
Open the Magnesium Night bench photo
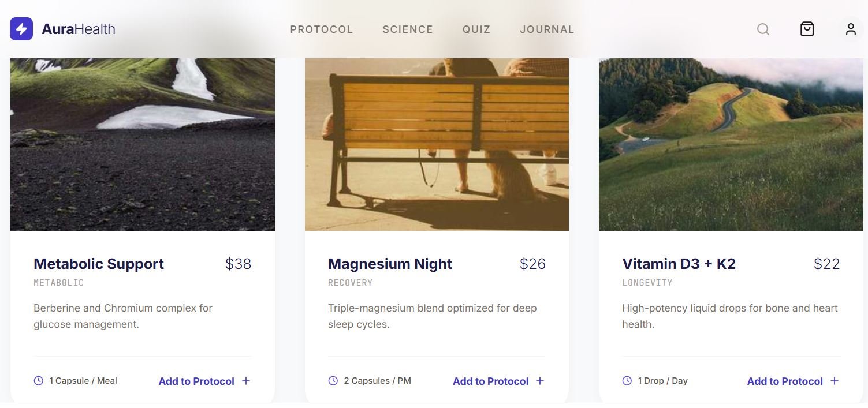(437, 144)
